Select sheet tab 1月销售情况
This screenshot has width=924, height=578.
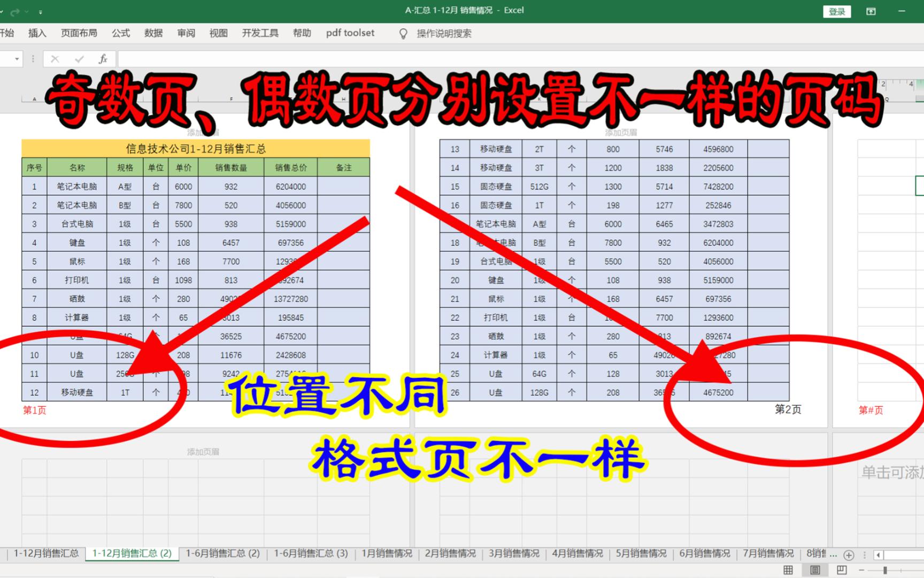click(x=387, y=553)
